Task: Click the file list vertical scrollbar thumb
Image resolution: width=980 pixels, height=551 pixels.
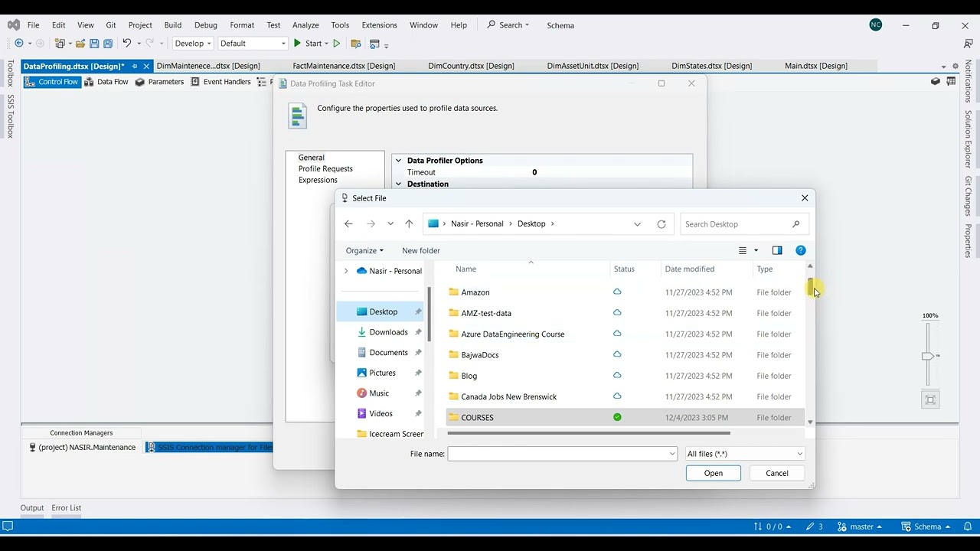Action: click(810, 287)
